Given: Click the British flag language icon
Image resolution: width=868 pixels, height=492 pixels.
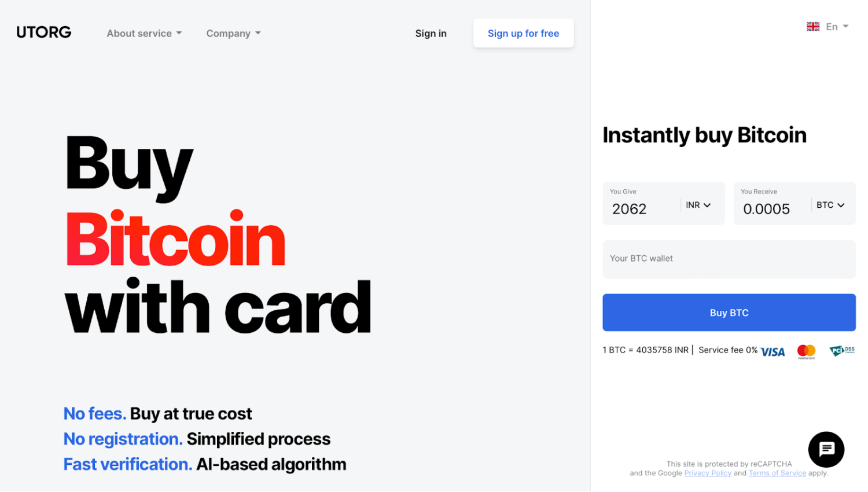Looking at the screenshot, I should 812,26.
